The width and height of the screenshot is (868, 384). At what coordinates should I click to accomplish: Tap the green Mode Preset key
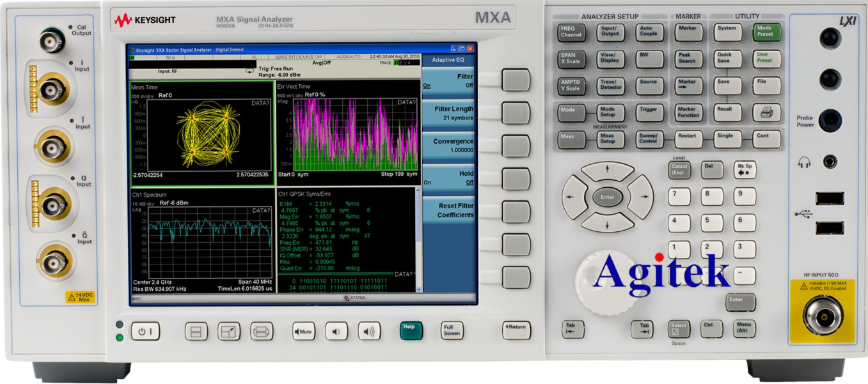(x=766, y=31)
